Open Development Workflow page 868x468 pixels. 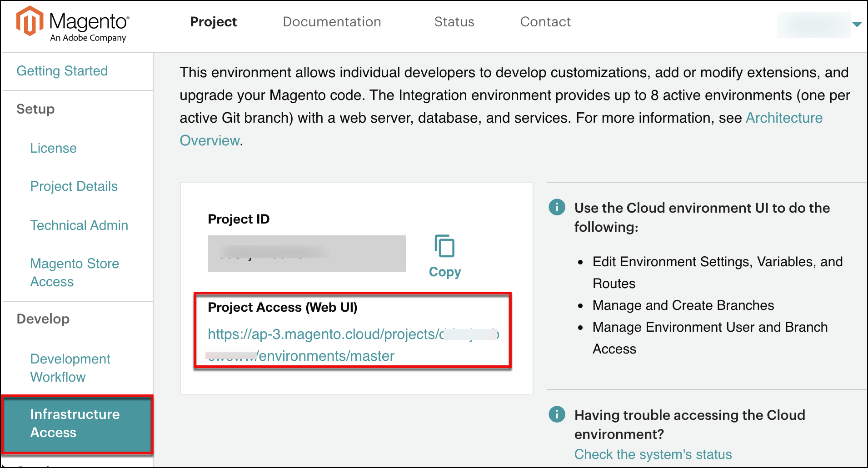point(70,368)
